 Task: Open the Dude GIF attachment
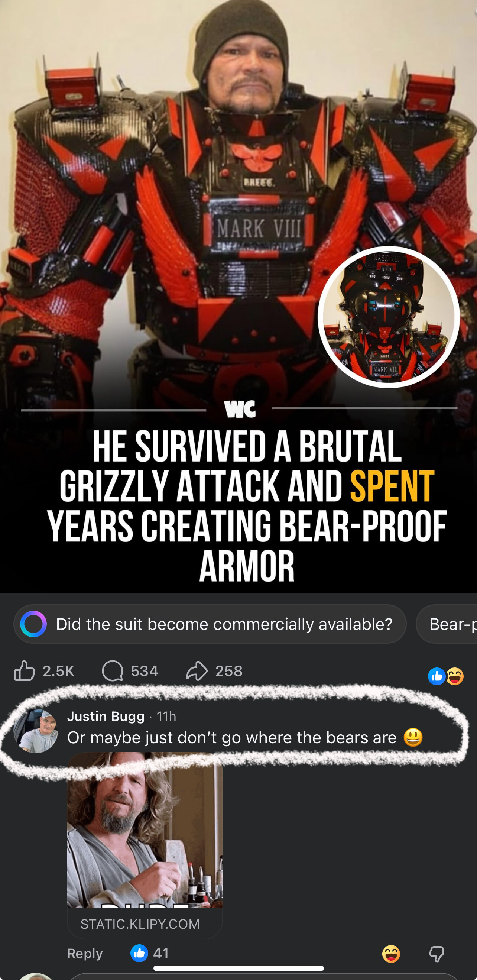(x=145, y=831)
